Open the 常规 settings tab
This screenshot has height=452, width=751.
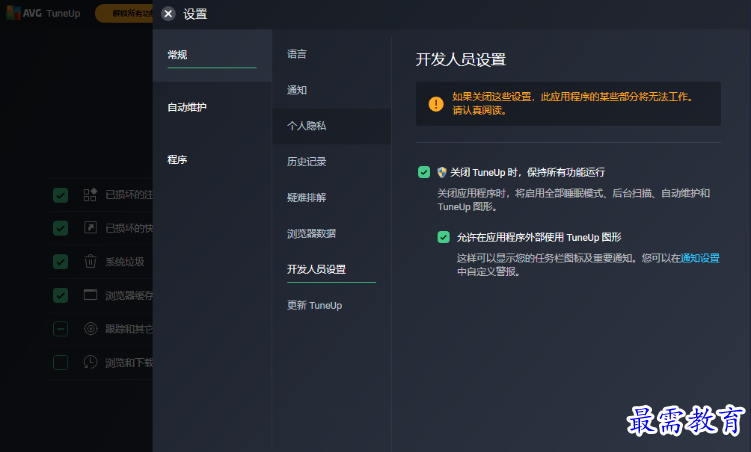(x=212, y=55)
